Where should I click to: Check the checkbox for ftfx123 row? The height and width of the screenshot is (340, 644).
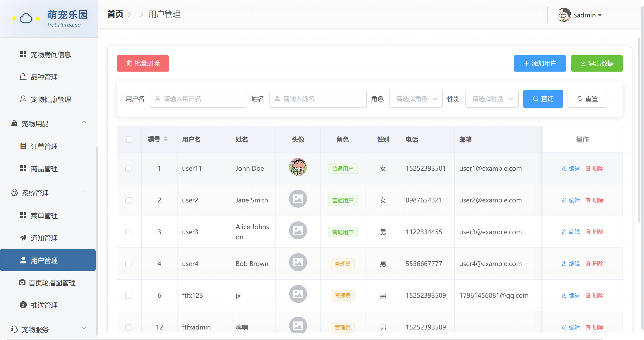click(128, 296)
